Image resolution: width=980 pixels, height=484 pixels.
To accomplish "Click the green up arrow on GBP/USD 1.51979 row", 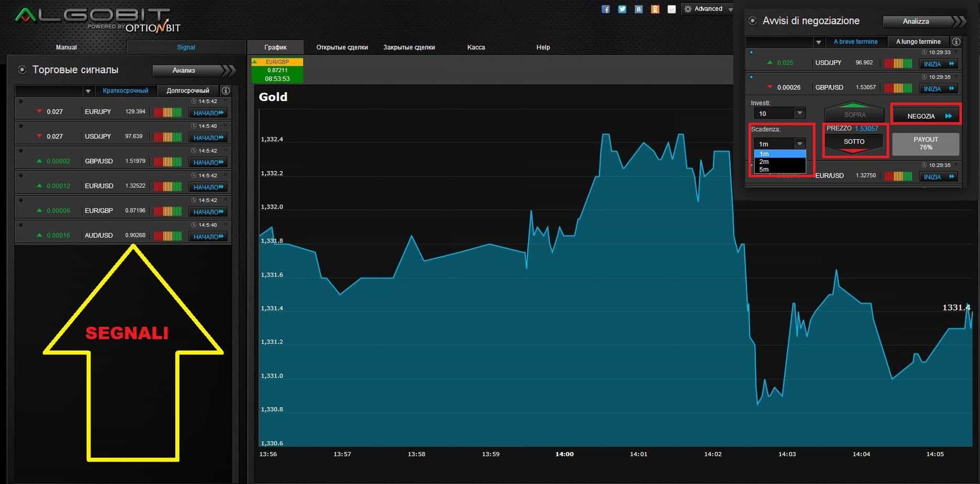I will 39,161.
